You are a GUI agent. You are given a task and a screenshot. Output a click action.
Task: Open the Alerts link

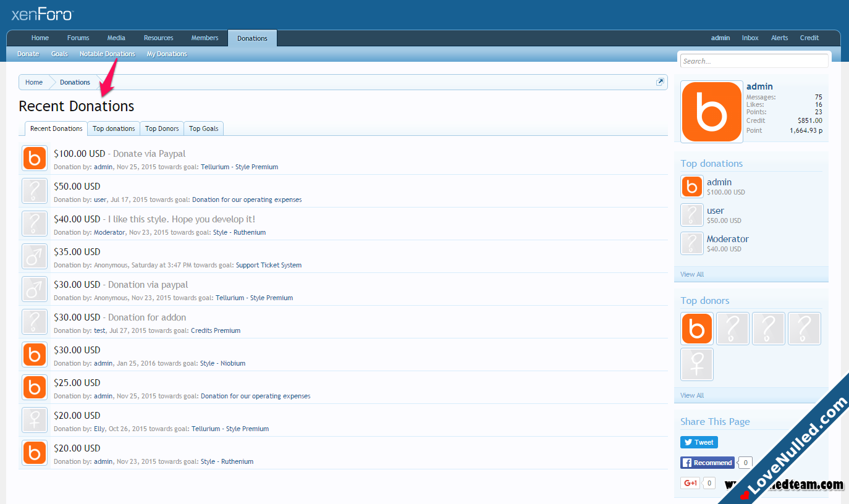[x=780, y=38]
